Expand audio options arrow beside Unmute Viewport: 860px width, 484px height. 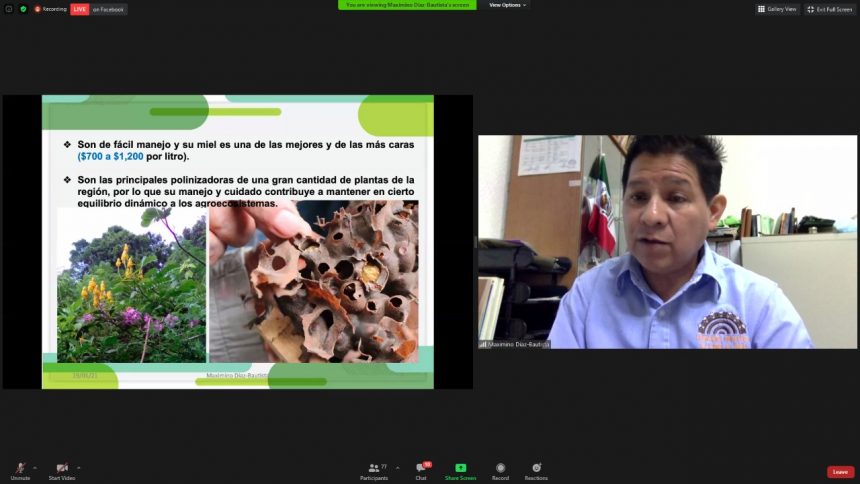[35, 467]
